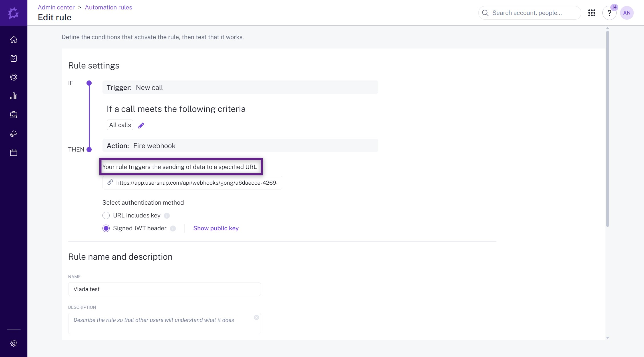Click info icon beside URL includes key
The width and height of the screenshot is (644, 357).
[x=167, y=216]
